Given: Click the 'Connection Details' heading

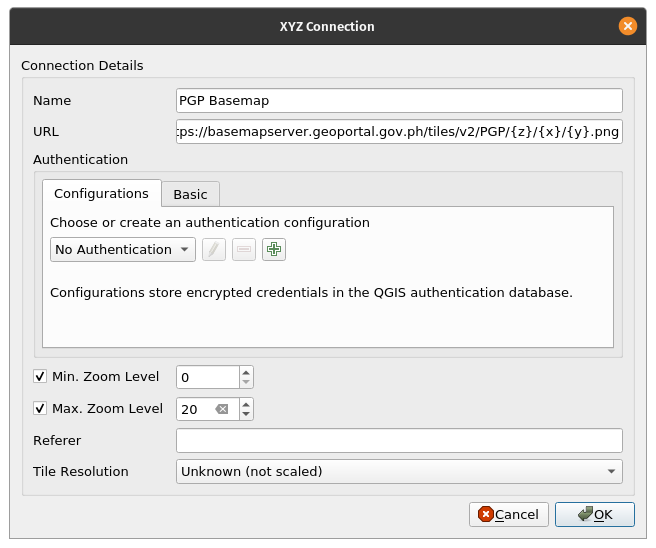Looking at the screenshot, I should pyautogui.click(x=82, y=66).
